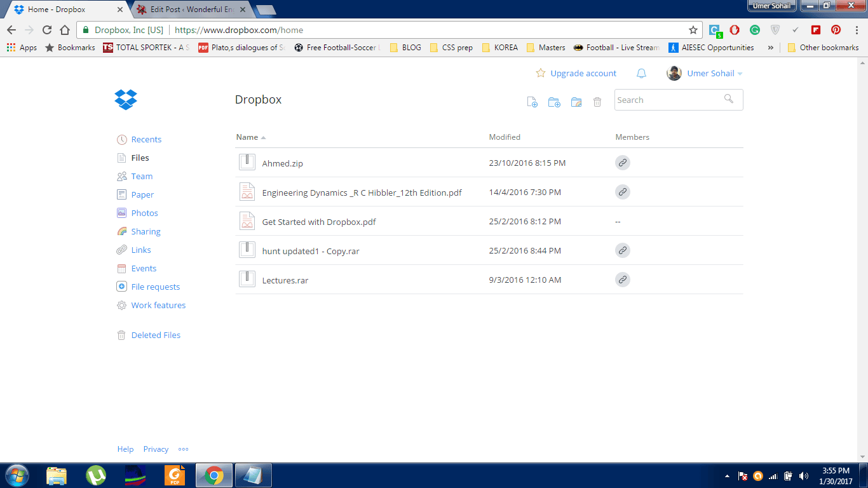Open the notifications bell
868x488 pixels.
point(641,74)
